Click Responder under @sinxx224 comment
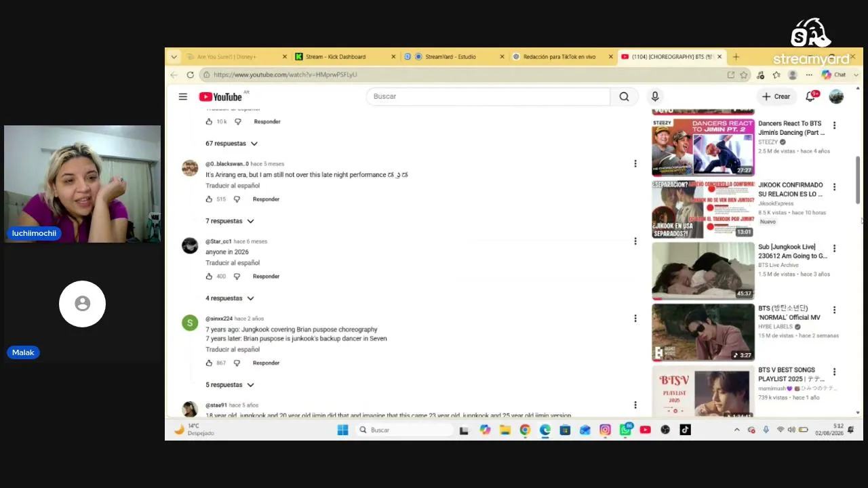Image resolution: width=868 pixels, height=488 pixels. point(266,363)
